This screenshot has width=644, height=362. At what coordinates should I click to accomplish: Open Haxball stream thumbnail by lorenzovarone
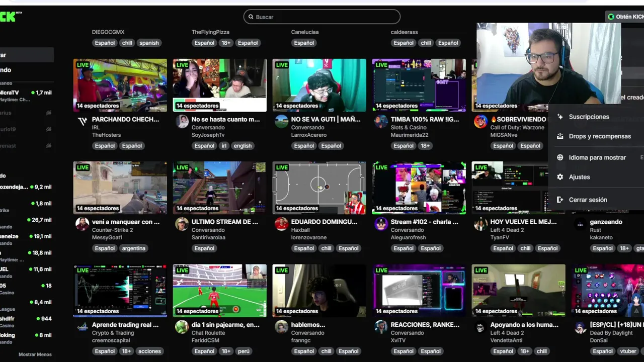[x=319, y=188]
